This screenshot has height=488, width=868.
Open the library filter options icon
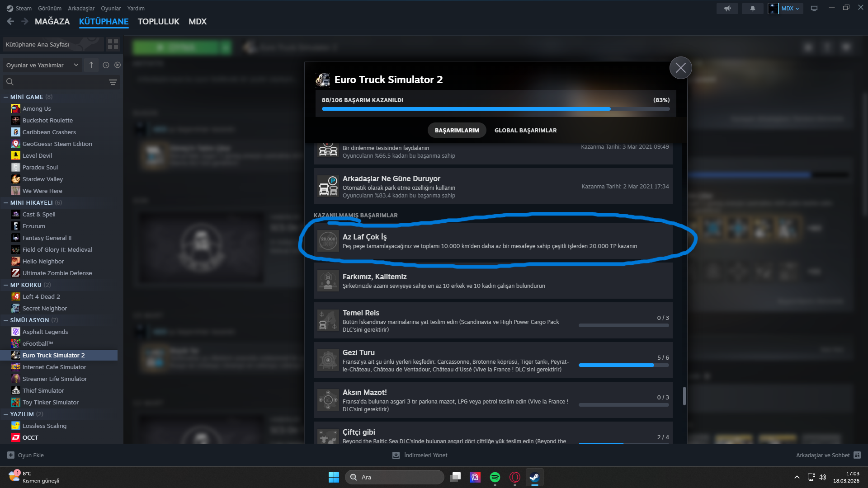[113, 82]
